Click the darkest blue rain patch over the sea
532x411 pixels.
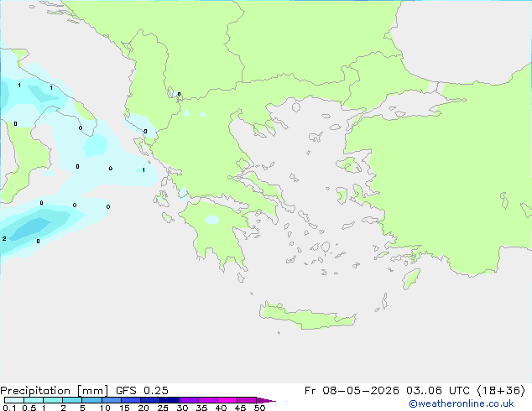(32, 228)
